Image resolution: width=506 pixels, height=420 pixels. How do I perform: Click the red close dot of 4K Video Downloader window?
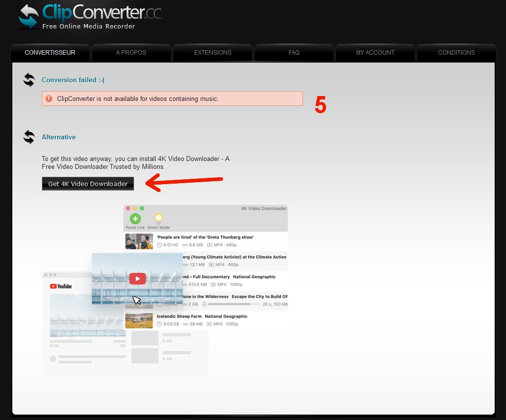(128, 208)
